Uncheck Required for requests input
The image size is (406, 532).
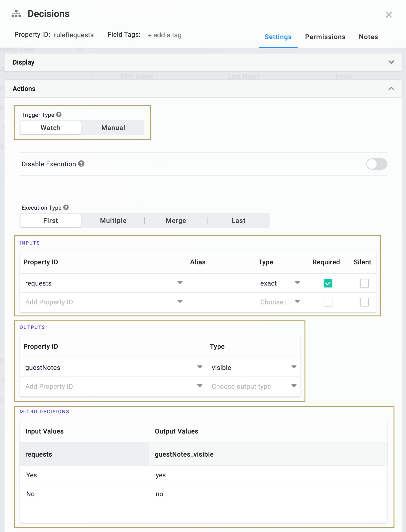pyautogui.click(x=328, y=283)
